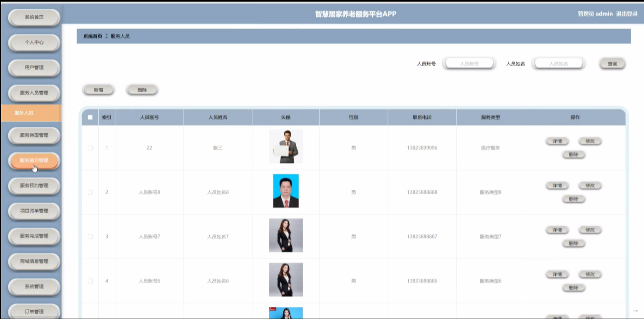644x319 pixels.
Task: Click the 操作 column header
Action: (x=575, y=117)
